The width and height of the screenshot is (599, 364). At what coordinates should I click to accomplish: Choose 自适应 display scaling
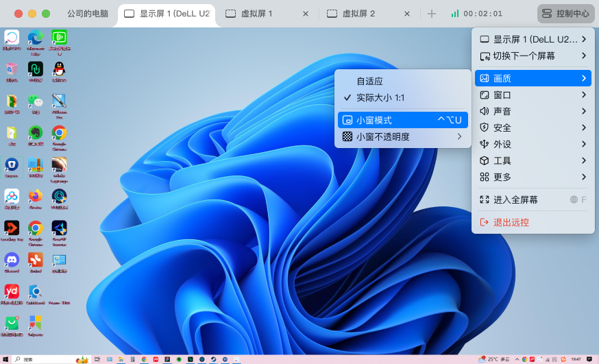coord(369,82)
